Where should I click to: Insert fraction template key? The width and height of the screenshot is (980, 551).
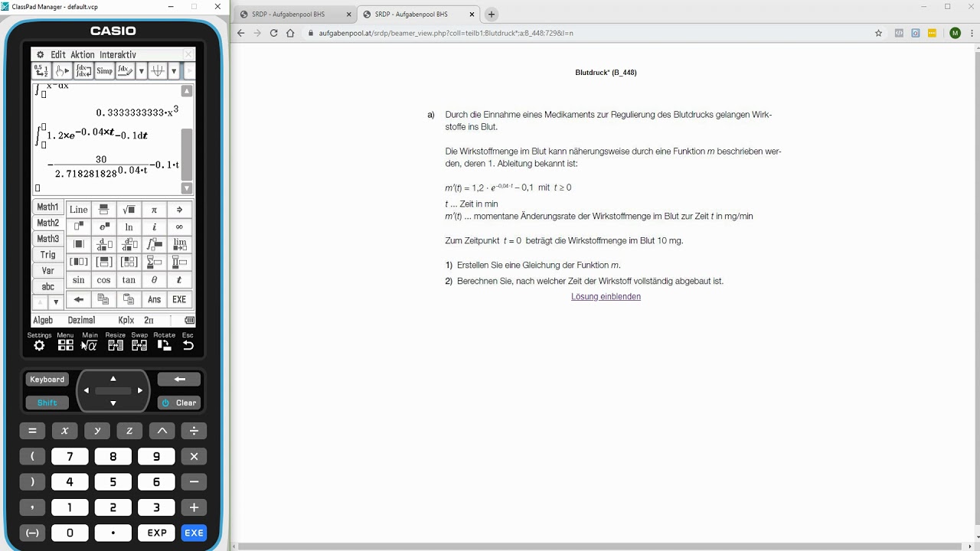point(104,210)
